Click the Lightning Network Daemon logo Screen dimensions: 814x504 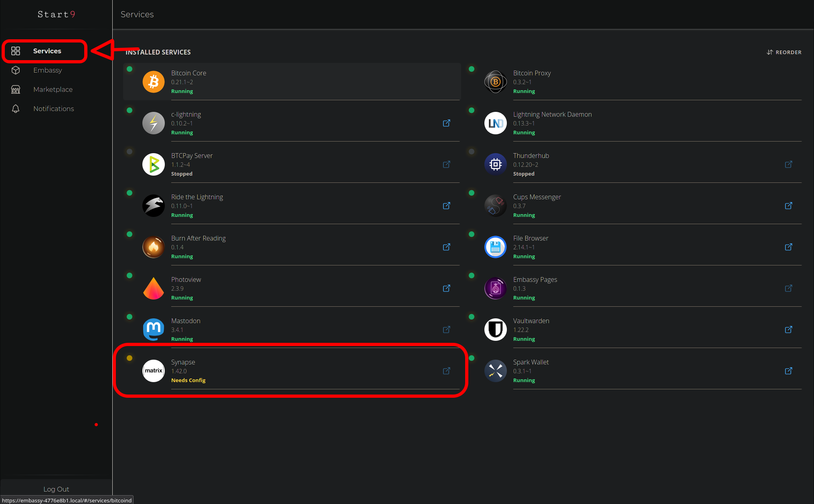coord(496,123)
